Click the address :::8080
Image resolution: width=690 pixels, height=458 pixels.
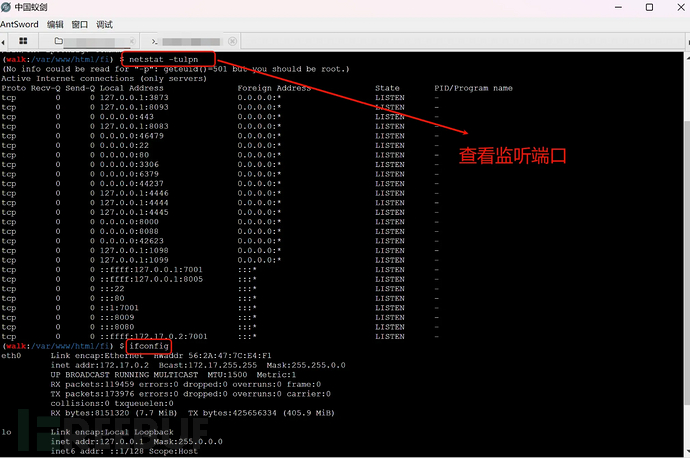coord(117,327)
